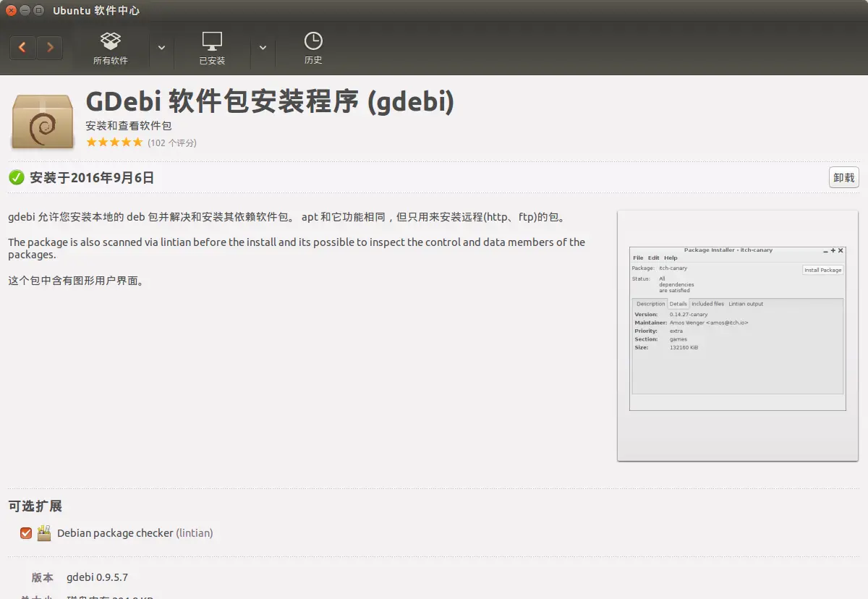Uncheck the Debian package checker add-on
Screen dimensions: 868x599
[x=26, y=533]
